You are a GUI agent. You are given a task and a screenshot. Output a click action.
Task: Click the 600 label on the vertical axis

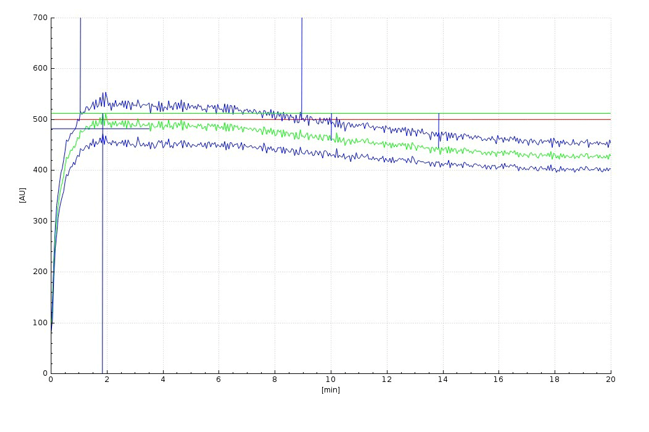click(40, 68)
